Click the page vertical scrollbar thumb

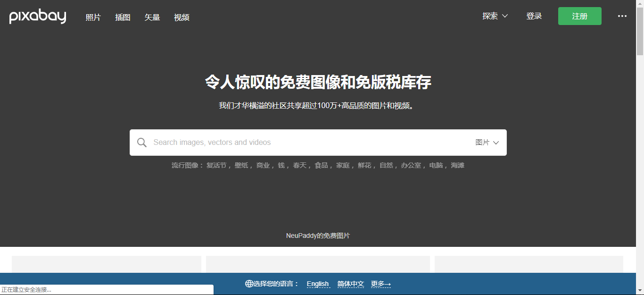640,32
